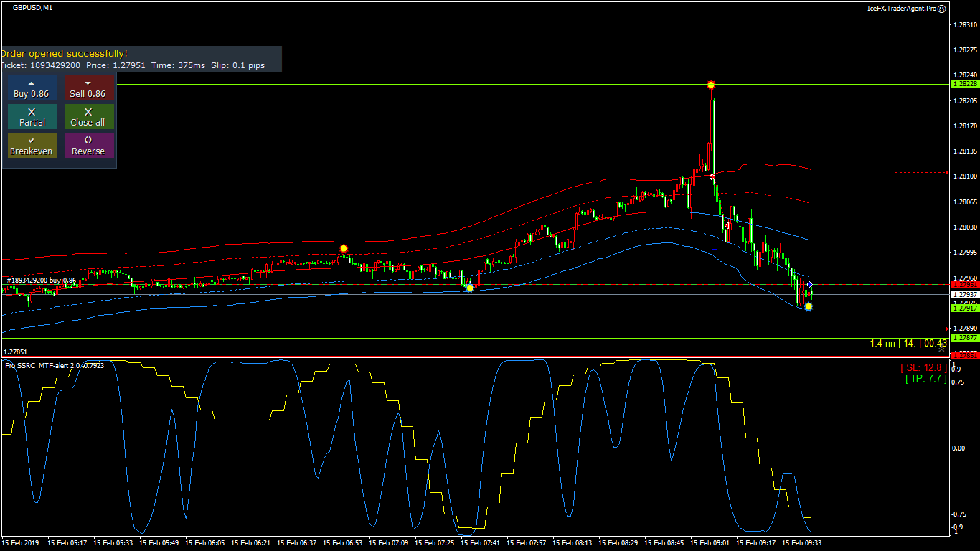
Task: Click the TP: 7.7 label
Action: click(925, 378)
